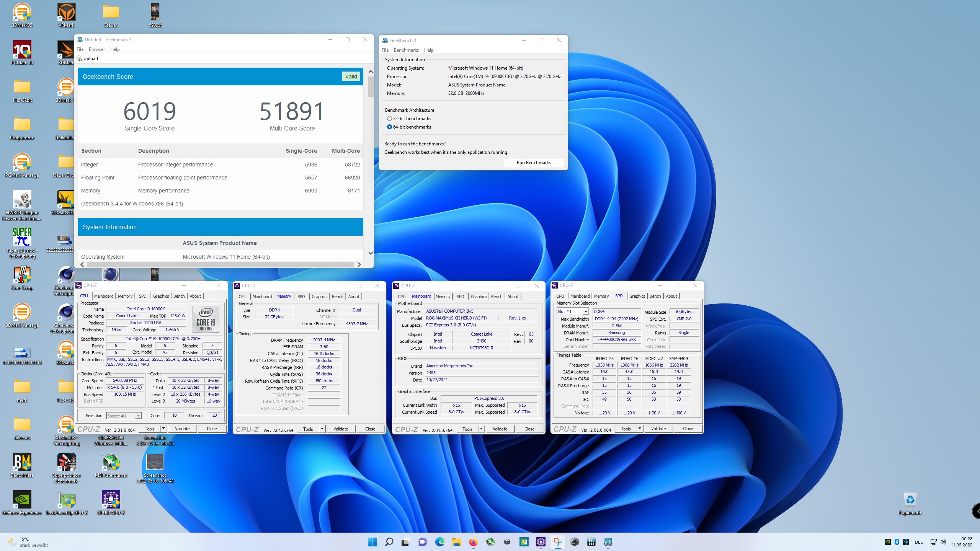Select 64-bit benchmarks radio option
The image size is (980, 551).
pos(409,127)
